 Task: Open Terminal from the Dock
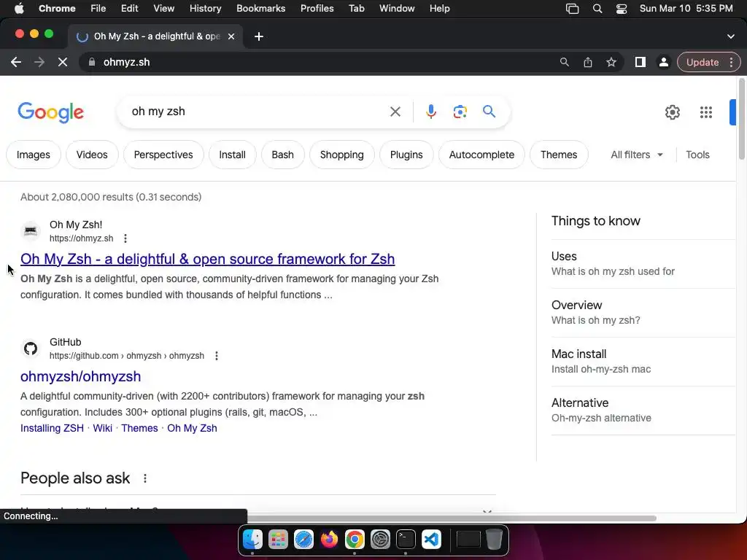click(x=406, y=540)
